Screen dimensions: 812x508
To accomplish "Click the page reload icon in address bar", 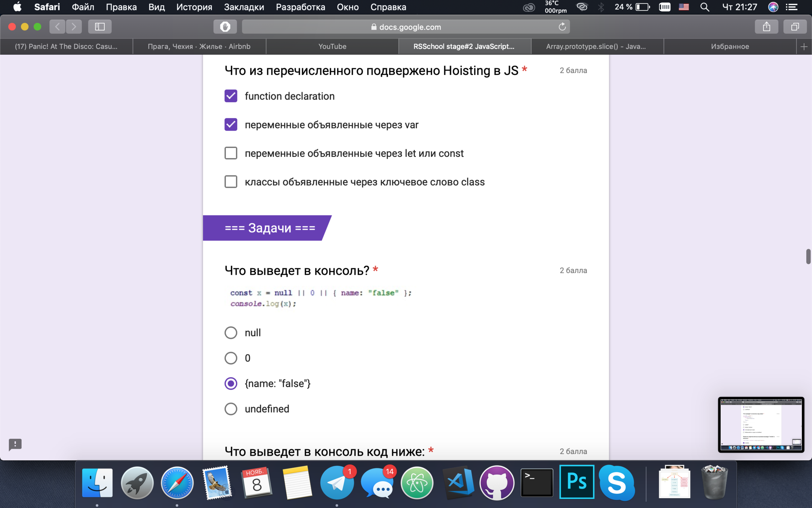I will point(562,27).
